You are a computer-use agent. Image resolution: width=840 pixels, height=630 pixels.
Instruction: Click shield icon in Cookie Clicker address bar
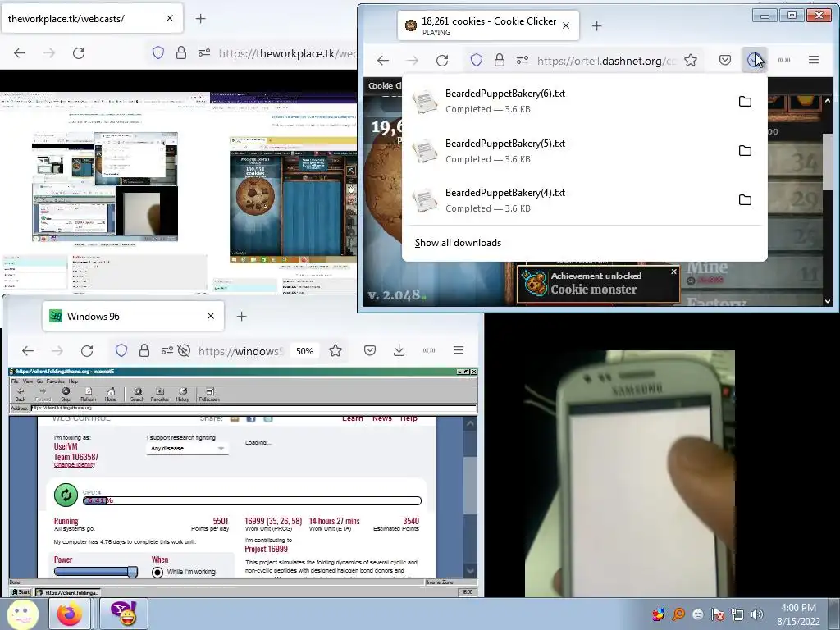(x=476, y=60)
